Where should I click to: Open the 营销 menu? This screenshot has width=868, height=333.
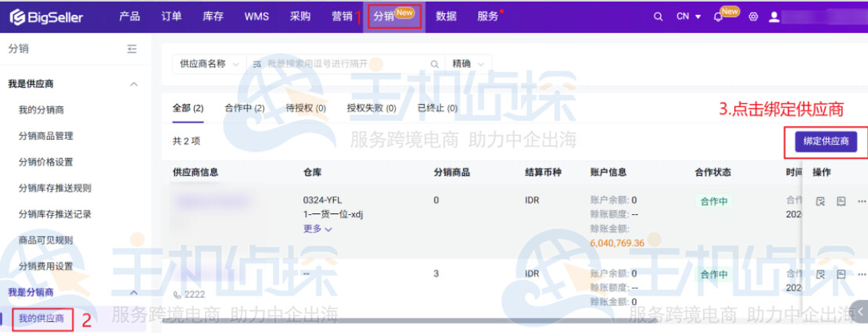click(342, 16)
